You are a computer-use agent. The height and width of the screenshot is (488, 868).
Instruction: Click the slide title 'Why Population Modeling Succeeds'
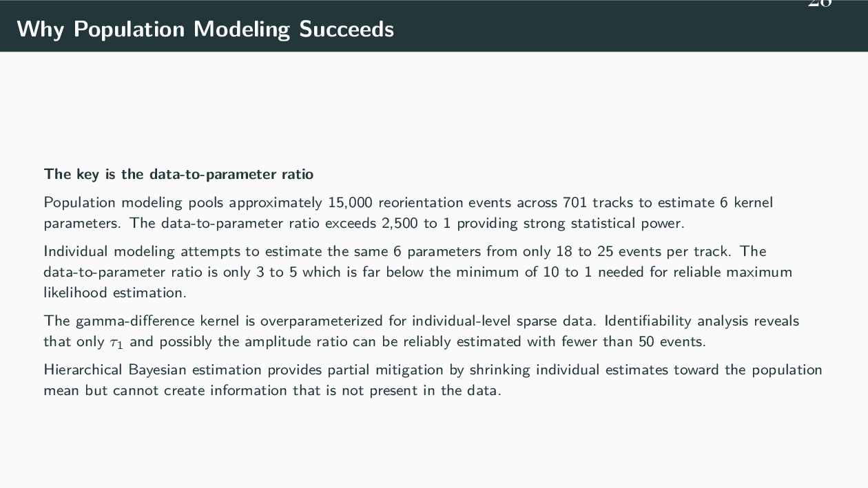[x=205, y=29]
